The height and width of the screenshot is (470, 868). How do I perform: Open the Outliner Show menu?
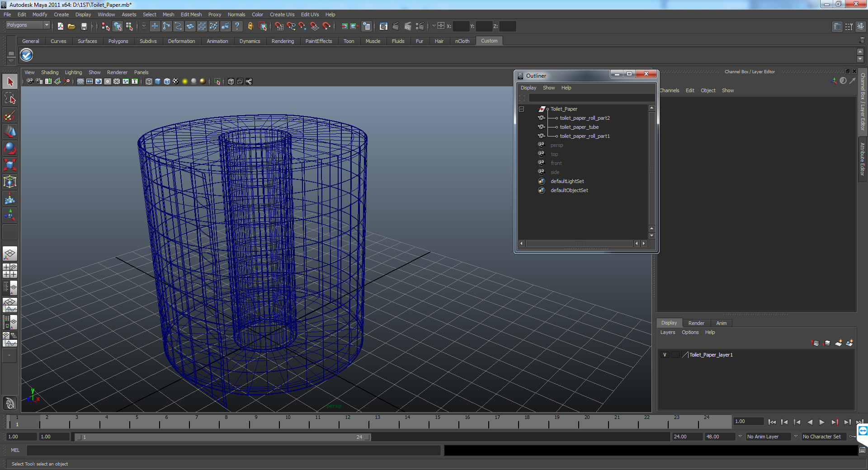(x=548, y=88)
